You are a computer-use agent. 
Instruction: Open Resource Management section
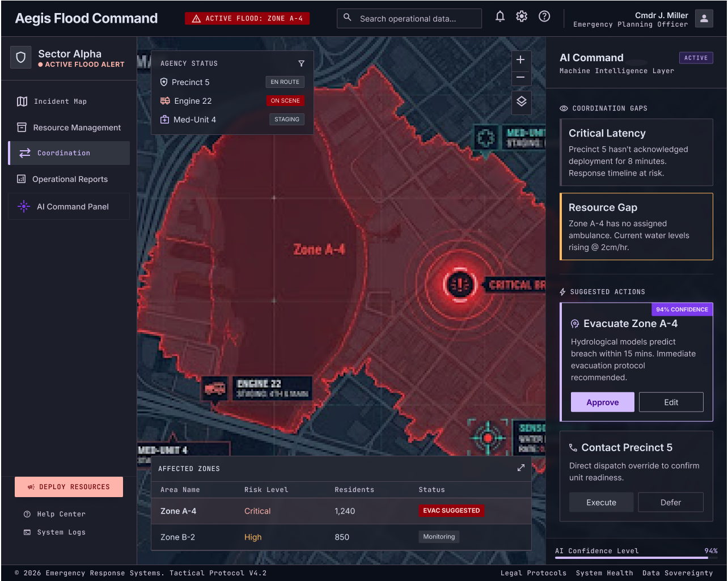pyautogui.click(x=69, y=128)
